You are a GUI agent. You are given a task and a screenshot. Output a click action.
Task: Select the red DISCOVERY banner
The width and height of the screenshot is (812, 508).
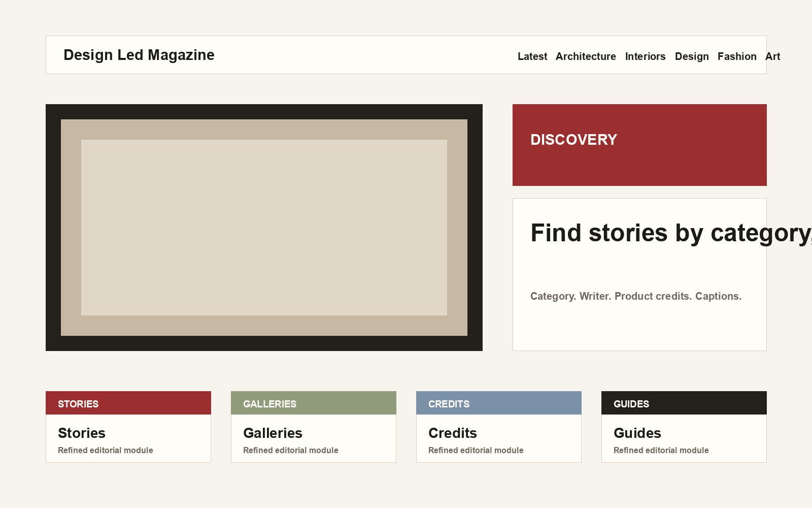tap(639, 145)
